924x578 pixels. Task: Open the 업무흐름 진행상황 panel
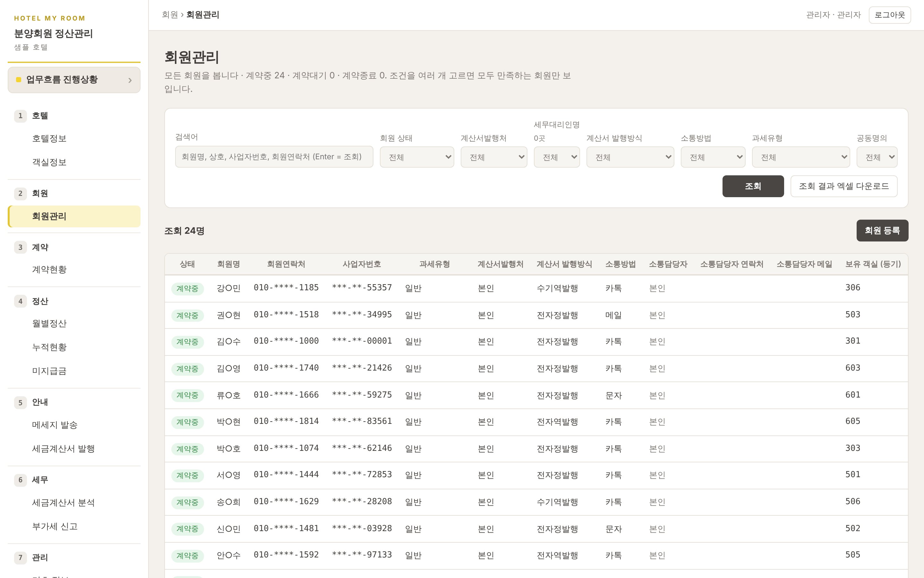[x=74, y=80]
